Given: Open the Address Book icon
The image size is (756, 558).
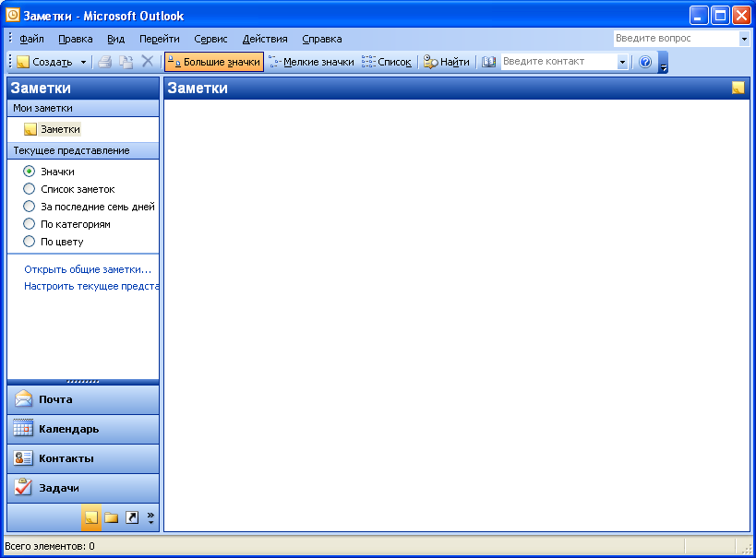Looking at the screenshot, I should tap(488, 62).
